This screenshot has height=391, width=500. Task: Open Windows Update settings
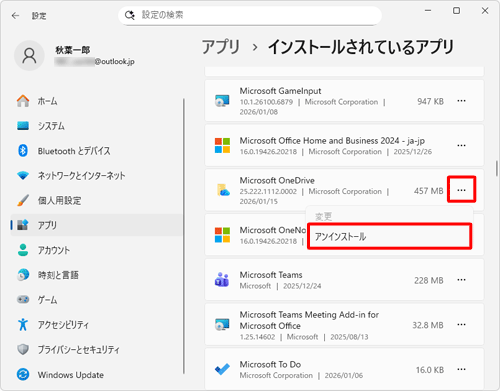click(97, 375)
